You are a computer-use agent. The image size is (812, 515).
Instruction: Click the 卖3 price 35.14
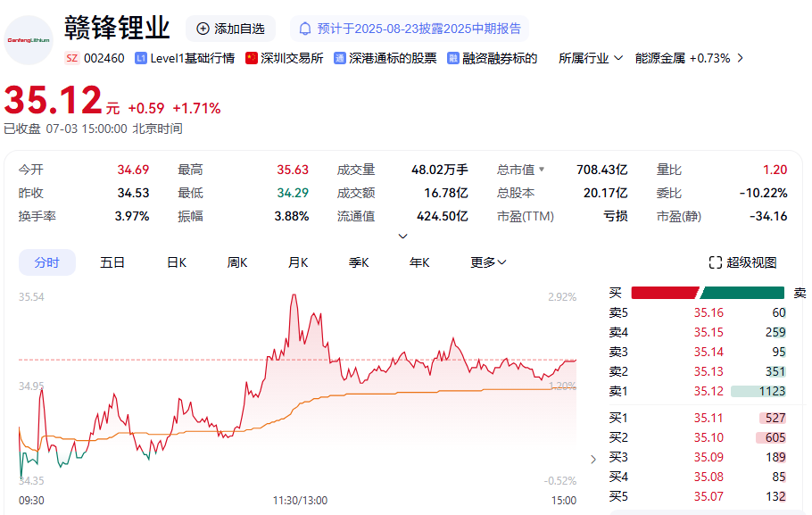tap(708, 352)
